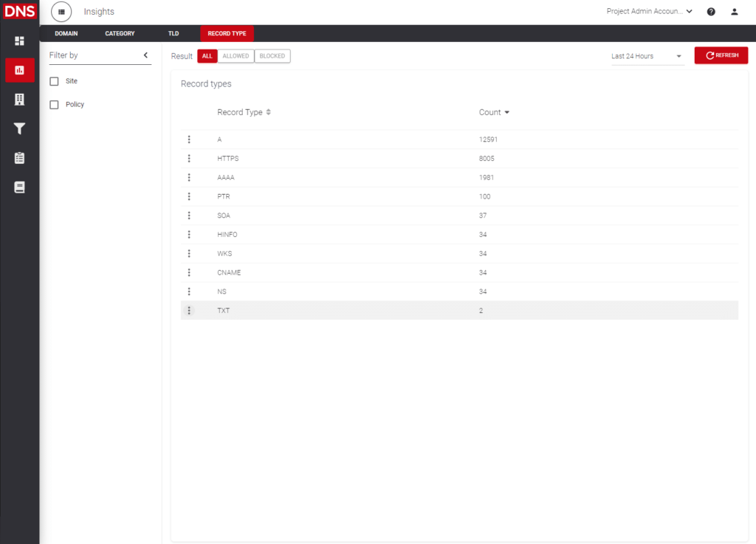The height and width of the screenshot is (544, 756).
Task: Click the Insights chart icon in the sidebar
Action: tap(19, 70)
